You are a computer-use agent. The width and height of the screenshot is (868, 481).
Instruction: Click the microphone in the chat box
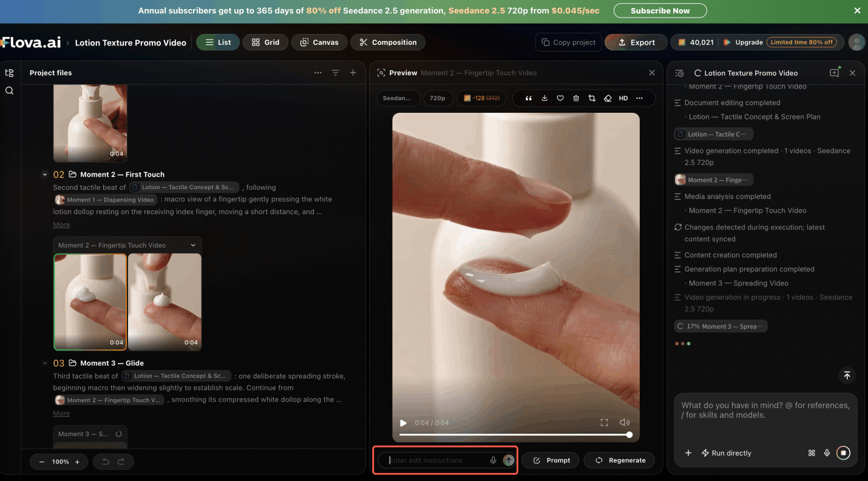(x=827, y=453)
